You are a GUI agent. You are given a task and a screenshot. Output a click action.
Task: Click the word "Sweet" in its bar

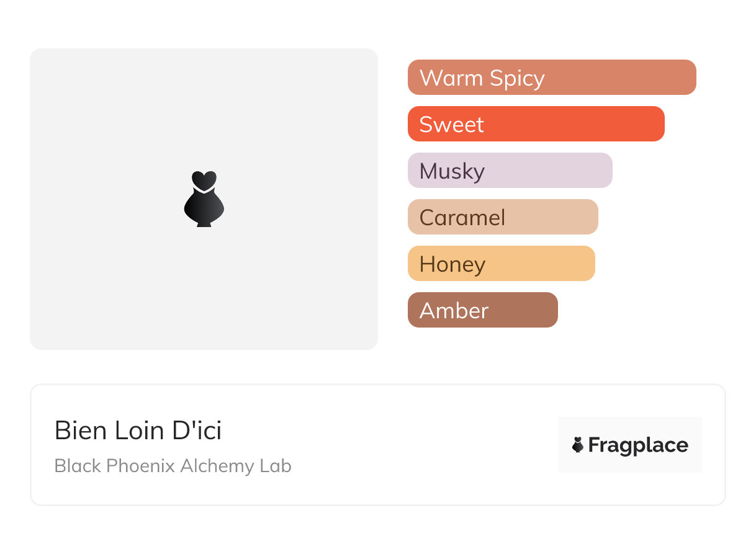pyautogui.click(x=451, y=125)
